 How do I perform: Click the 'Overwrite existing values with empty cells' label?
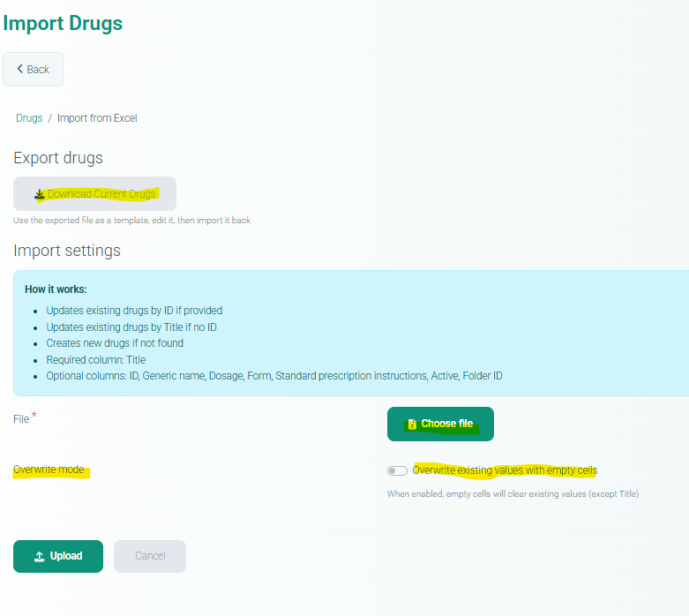tap(504, 470)
